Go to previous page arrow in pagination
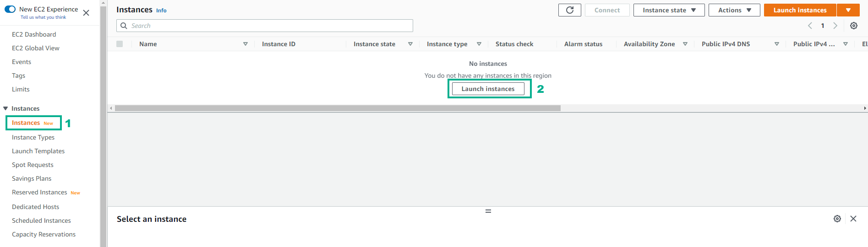Image resolution: width=868 pixels, height=247 pixels. 810,26
